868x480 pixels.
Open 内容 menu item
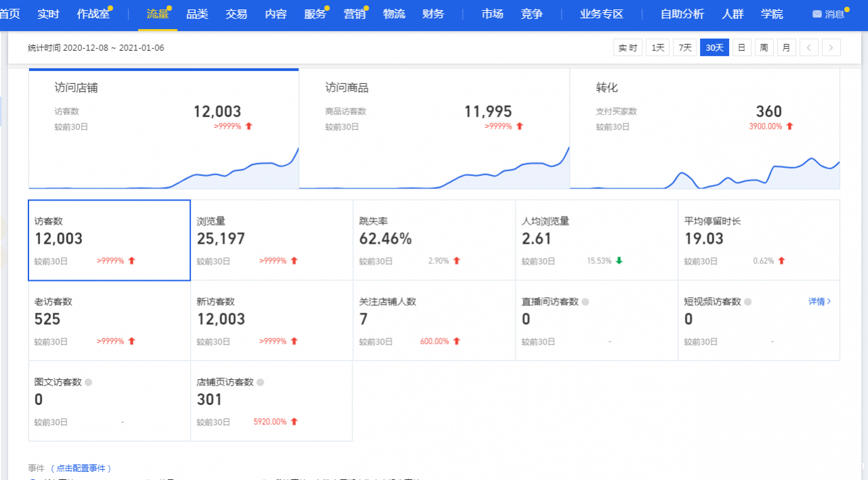pos(276,14)
